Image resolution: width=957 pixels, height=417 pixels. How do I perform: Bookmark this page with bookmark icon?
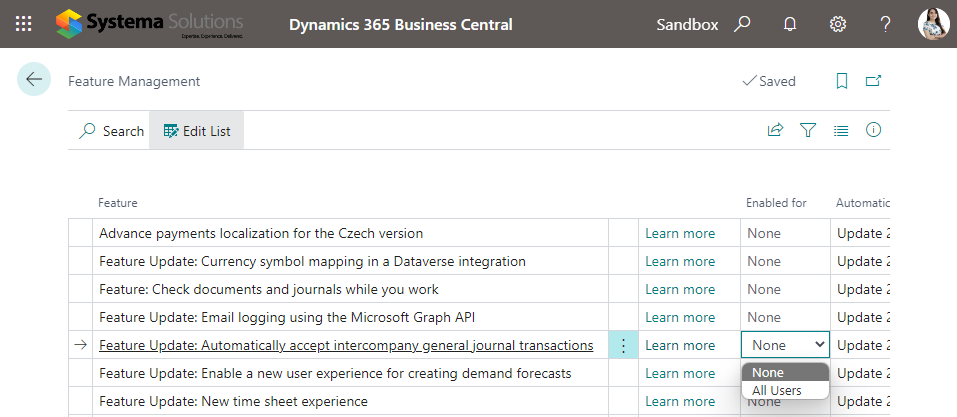point(842,81)
